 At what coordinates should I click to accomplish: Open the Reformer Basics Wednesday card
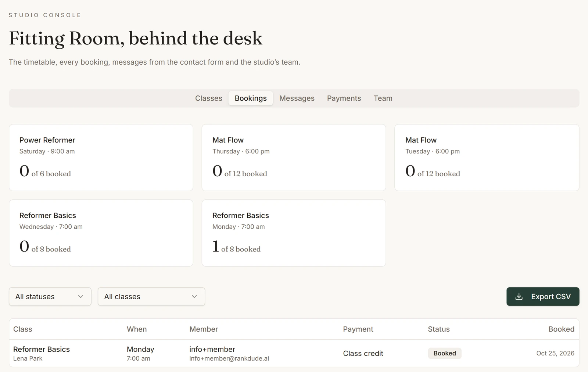(x=101, y=233)
